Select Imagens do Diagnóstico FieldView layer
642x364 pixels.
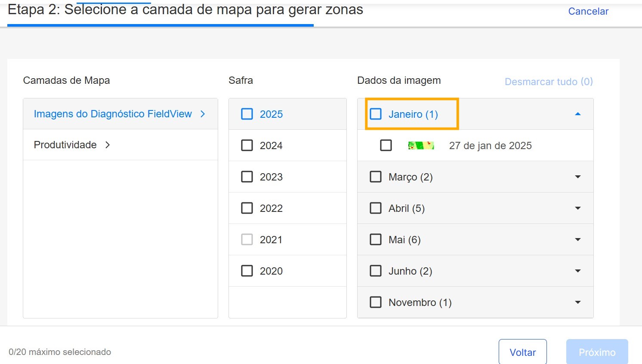click(113, 114)
